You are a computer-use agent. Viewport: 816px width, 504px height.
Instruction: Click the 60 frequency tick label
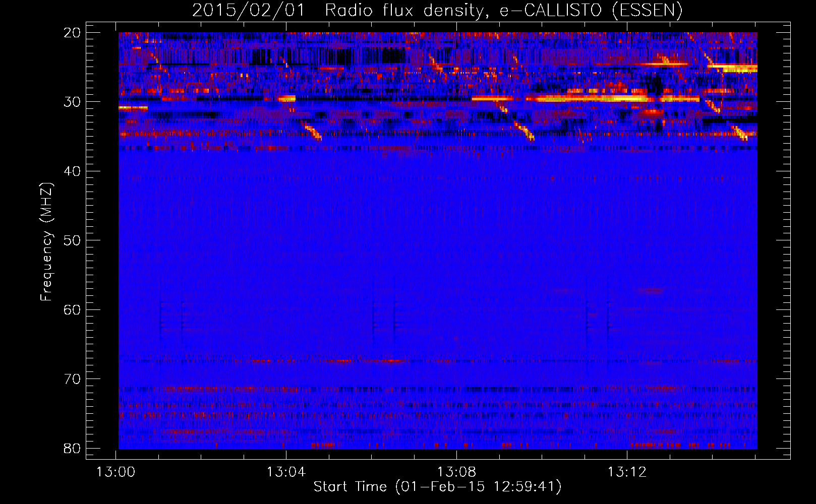pos(72,310)
